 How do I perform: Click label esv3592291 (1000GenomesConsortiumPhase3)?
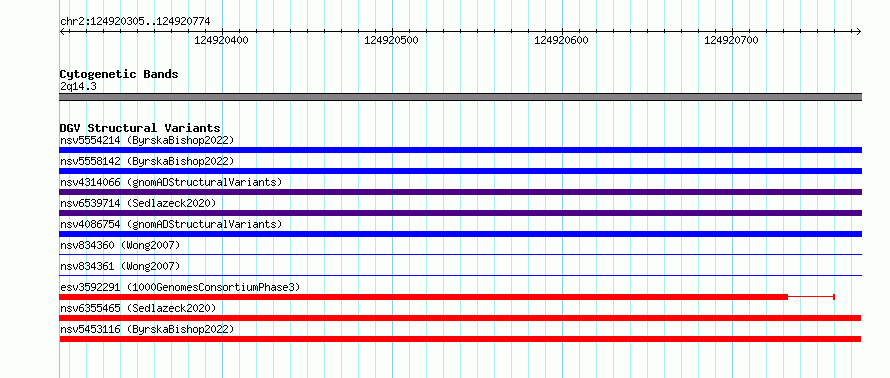coord(179,287)
